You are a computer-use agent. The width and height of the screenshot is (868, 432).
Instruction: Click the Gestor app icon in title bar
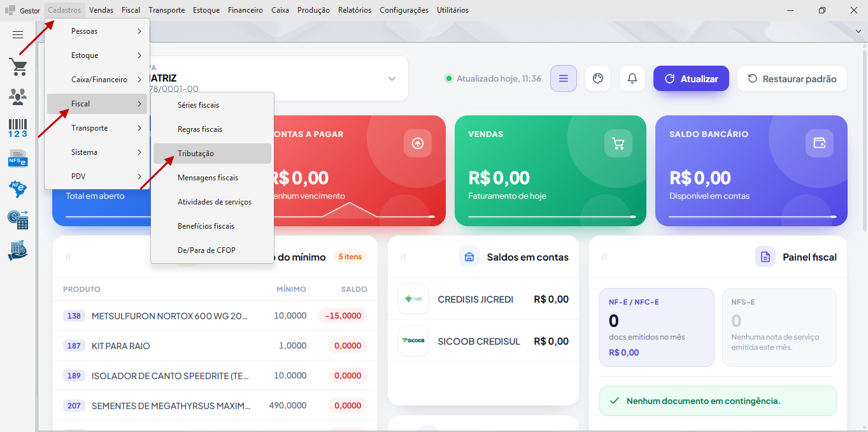(x=10, y=10)
